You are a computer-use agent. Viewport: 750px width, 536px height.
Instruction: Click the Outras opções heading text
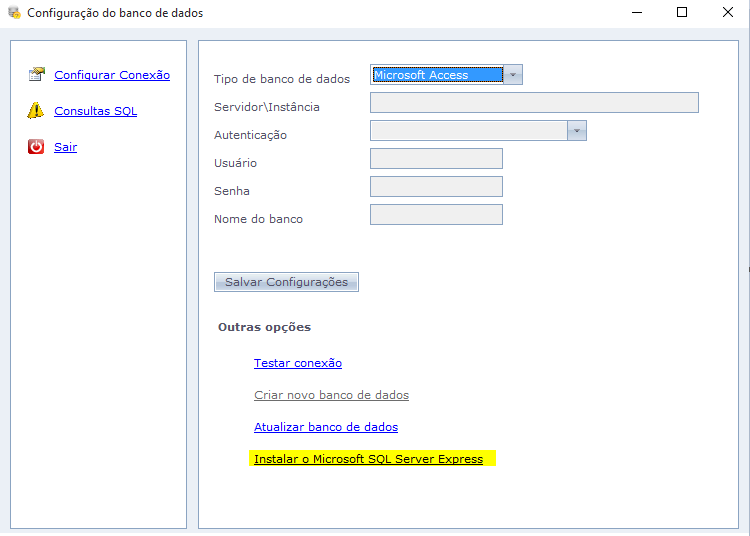pos(265,327)
